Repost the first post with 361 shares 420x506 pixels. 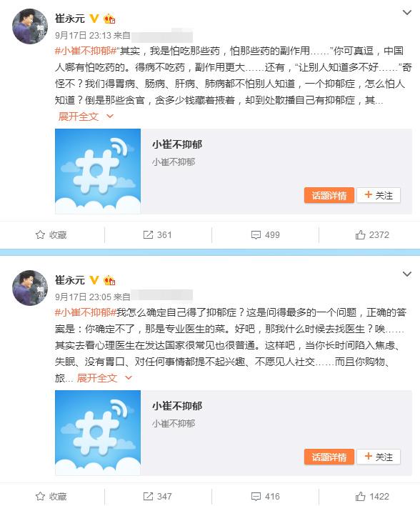(157, 234)
